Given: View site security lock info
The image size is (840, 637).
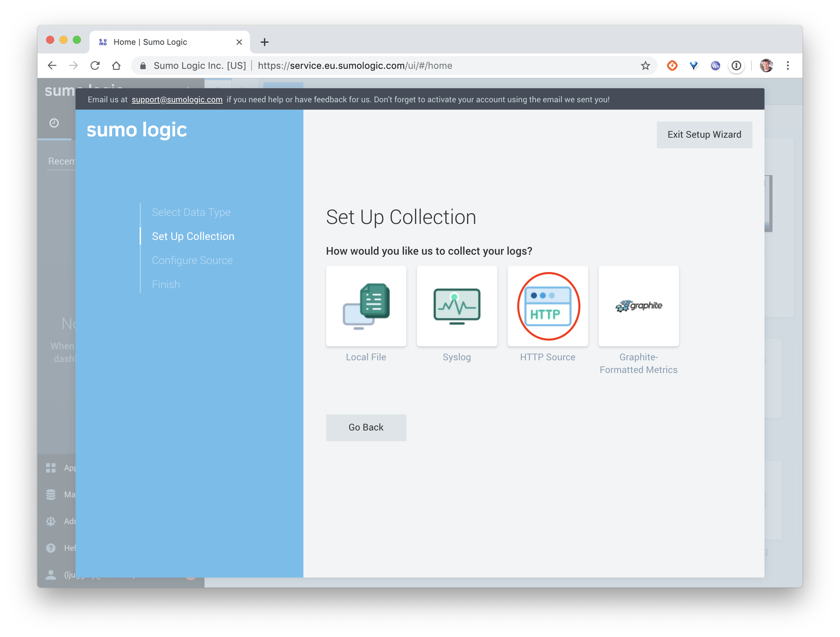Looking at the screenshot, I should coord(143,66).
